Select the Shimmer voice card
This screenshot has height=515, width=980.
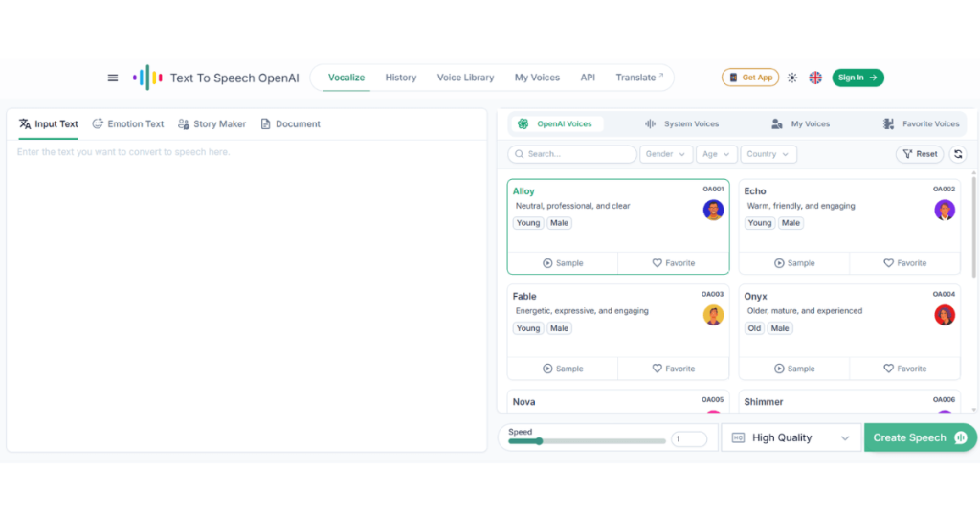pos(850,401)
